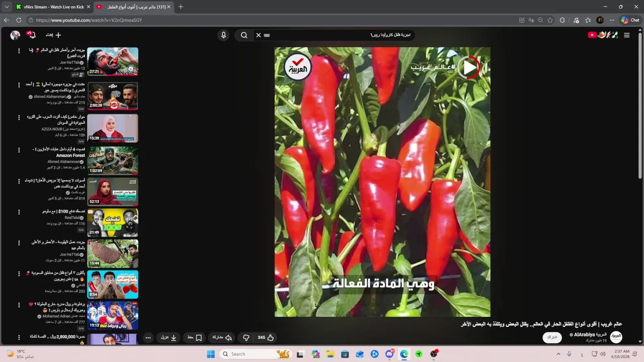Open the Edge settings ellipsis menu
Image resolution: width=644 pixels, height=362 pixels.
[x=612, y=20]
